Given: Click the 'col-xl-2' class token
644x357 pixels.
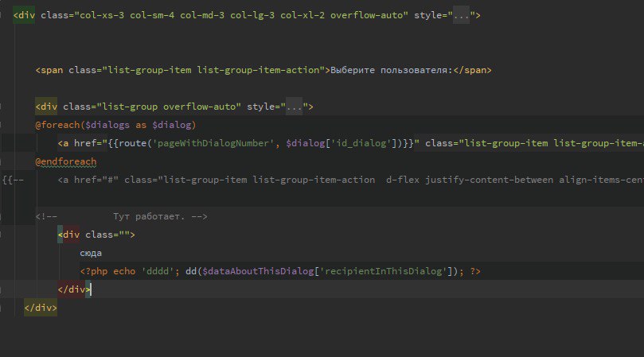Looking at the screenshot, I should click(x=302, y=16).
